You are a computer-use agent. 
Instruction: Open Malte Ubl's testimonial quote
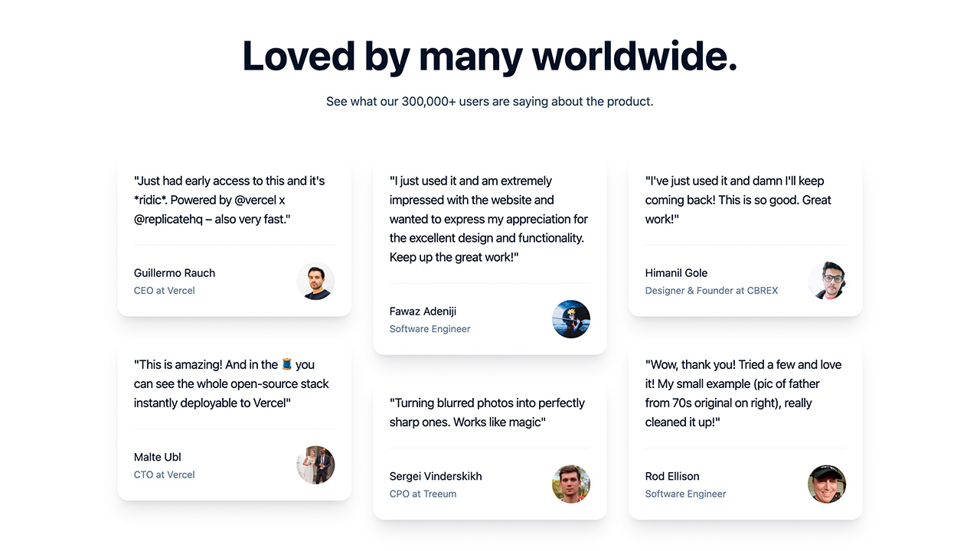pos(231,383)
